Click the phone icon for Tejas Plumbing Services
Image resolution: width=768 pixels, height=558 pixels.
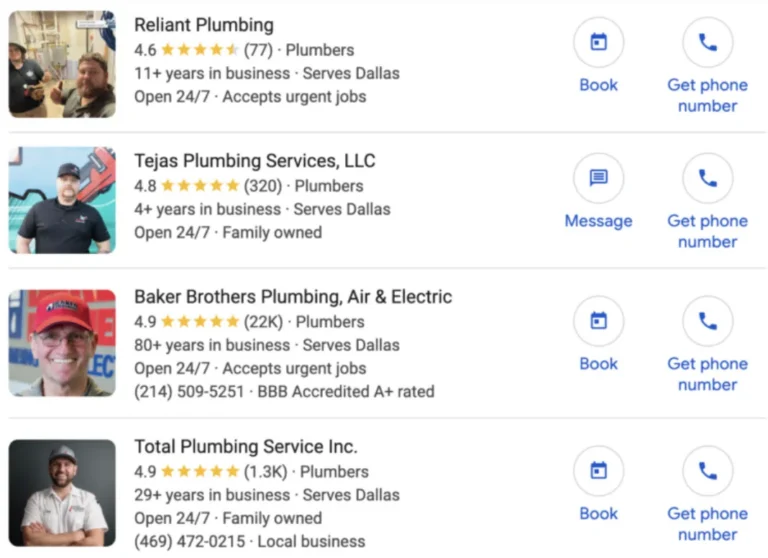(x=707, y=179)
